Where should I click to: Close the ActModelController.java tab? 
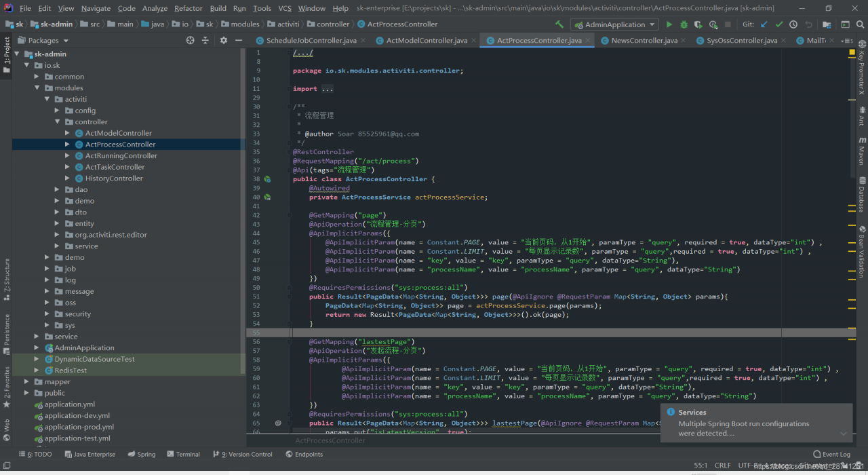click(x=474, y=41)
